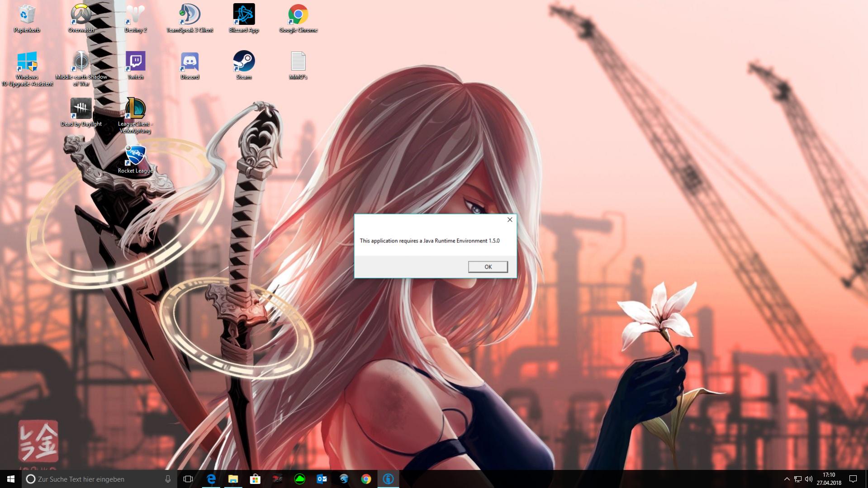
Task: Select the Google Chrome desktop shortcut
Action: coord(298,19)
